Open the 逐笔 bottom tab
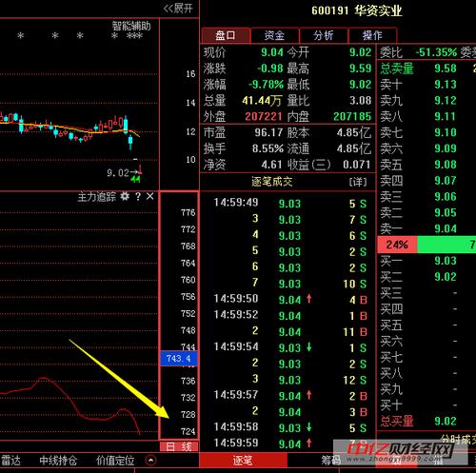The height and width of the screenshot is (473, 476). coord(243,460)
